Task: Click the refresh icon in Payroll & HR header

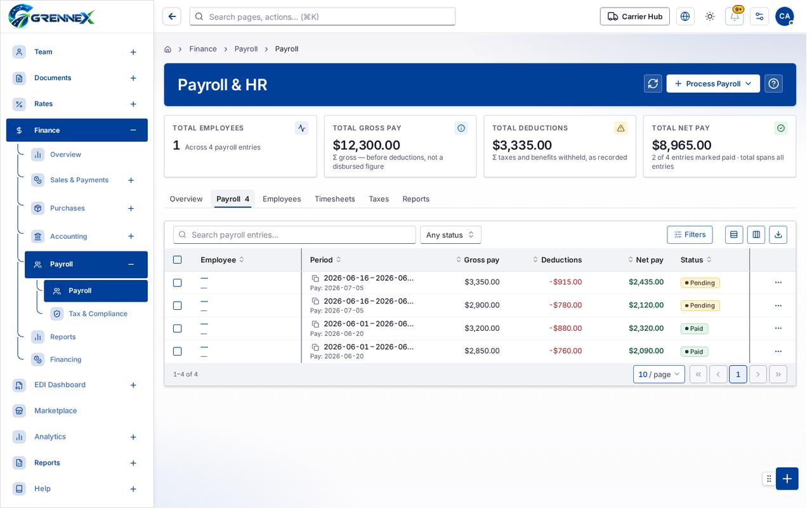Action: 653,84
